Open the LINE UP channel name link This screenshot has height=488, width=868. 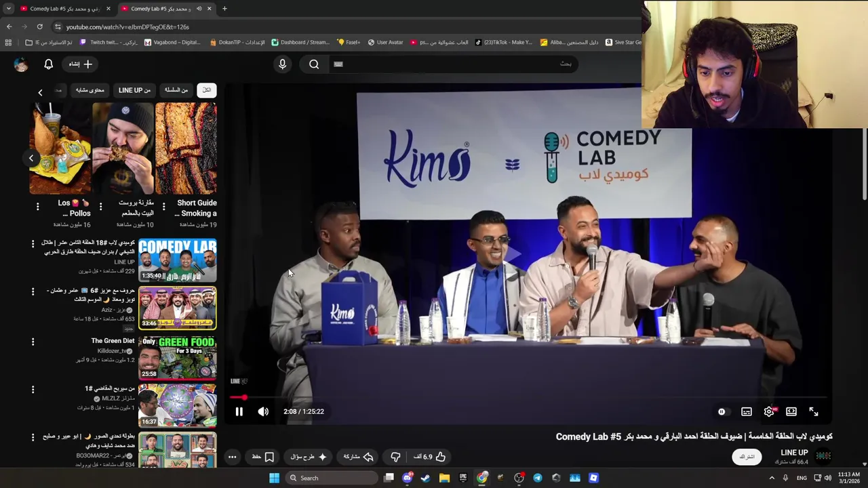794,453
